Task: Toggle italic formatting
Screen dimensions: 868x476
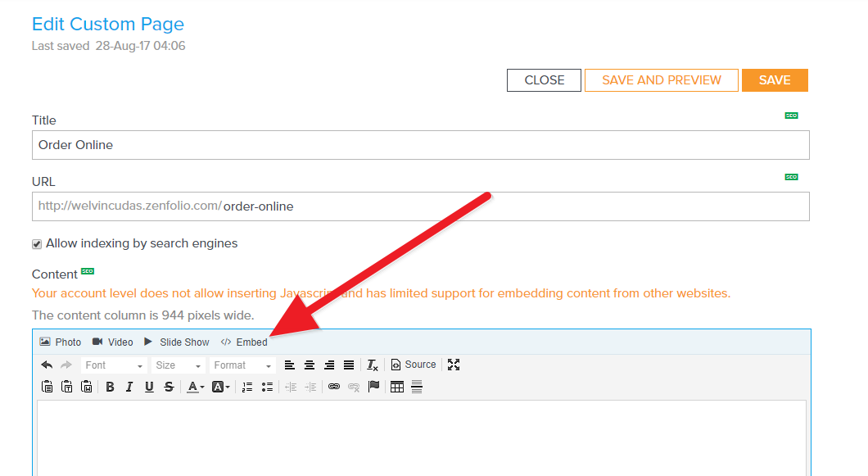Action: (129, 387)
